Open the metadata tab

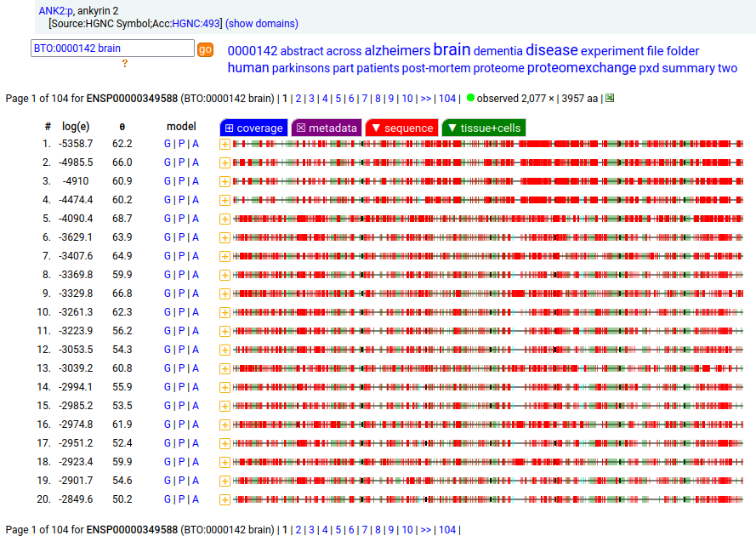[x=327, y=128]
